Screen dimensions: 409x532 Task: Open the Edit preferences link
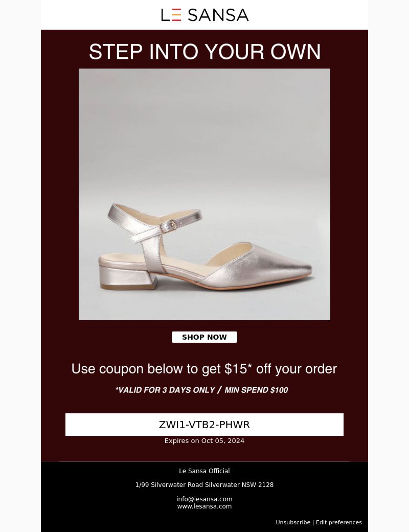pos(339,522)
